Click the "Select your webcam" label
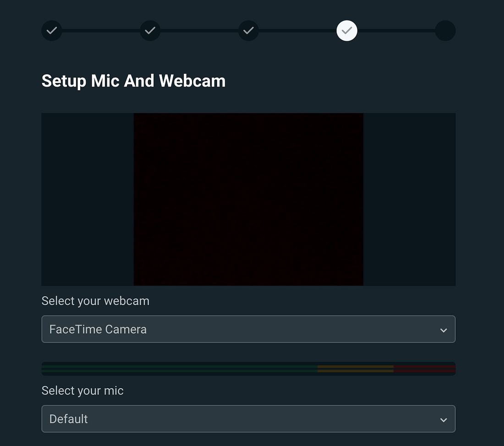This screenshot has width=504, height=446. [95, 301]
